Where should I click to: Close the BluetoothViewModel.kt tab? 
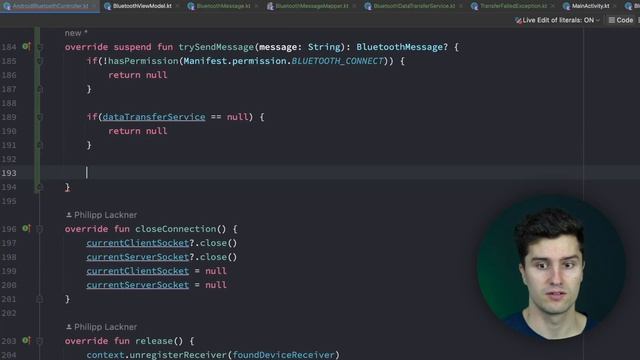177,6
